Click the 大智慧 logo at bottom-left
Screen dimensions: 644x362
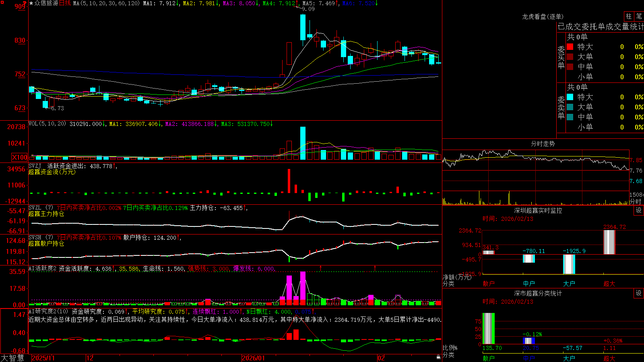pos(12,358)
